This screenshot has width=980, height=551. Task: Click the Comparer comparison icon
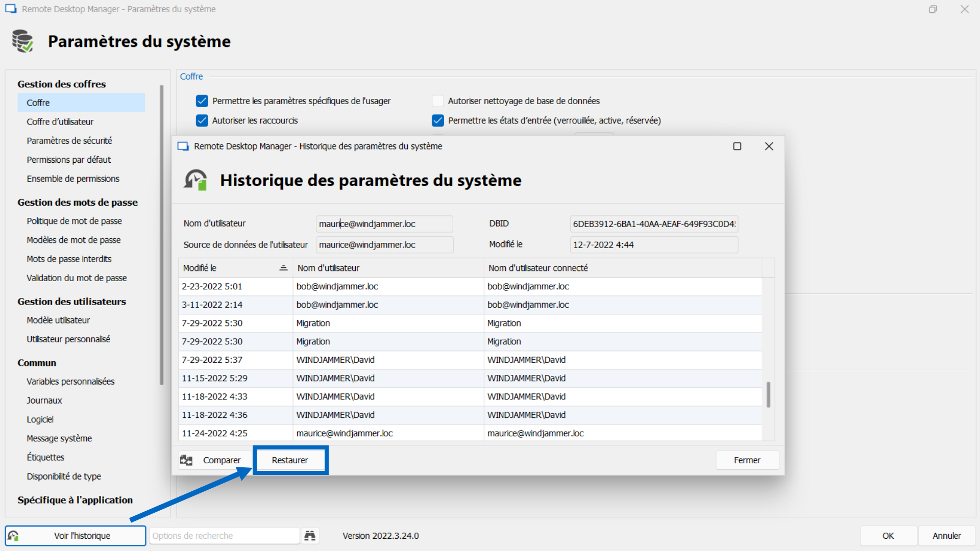187,460
